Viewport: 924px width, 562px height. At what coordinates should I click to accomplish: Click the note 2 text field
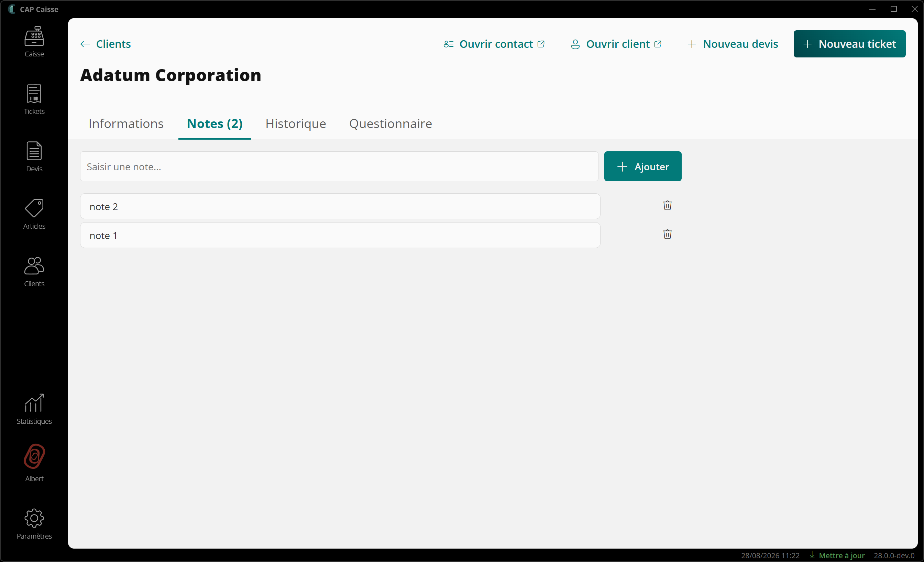click(x=340, y=206)
